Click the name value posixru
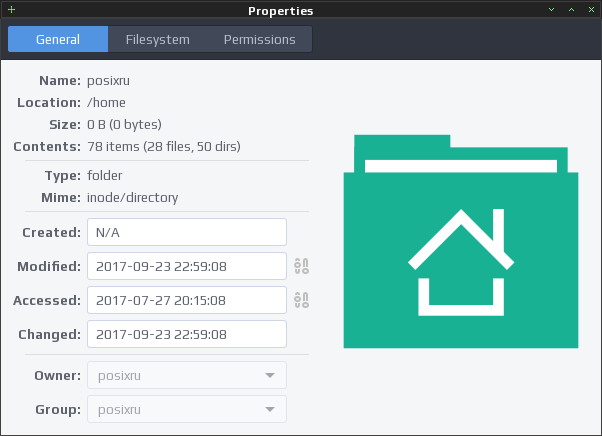The image size is (602, 436). (108, 81)
